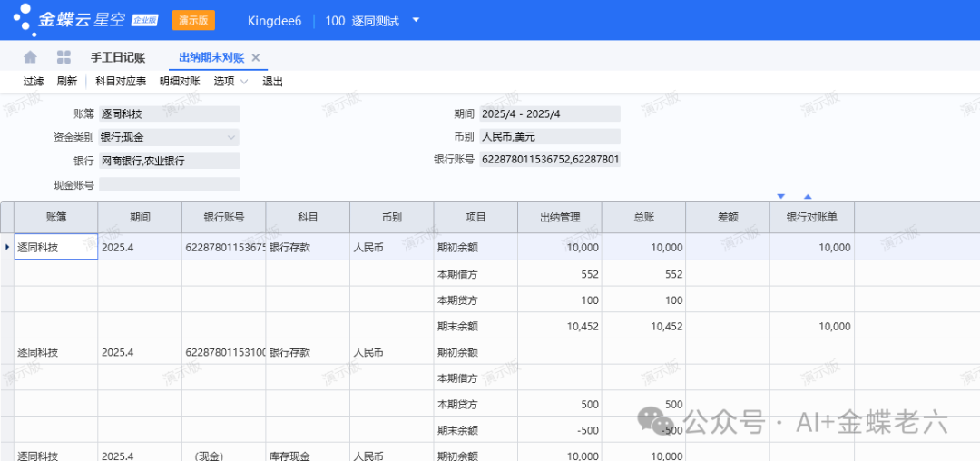The image size is (980, 461).
Task: Open the all-apps grid icon
Action: tap(64, 57)
